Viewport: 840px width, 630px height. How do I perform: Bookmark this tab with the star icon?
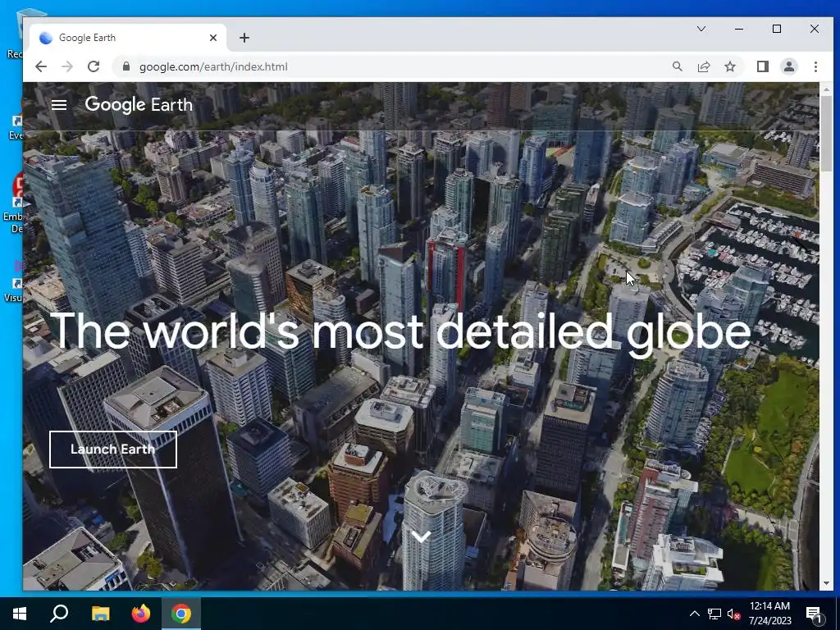click(x=729, y=66)
